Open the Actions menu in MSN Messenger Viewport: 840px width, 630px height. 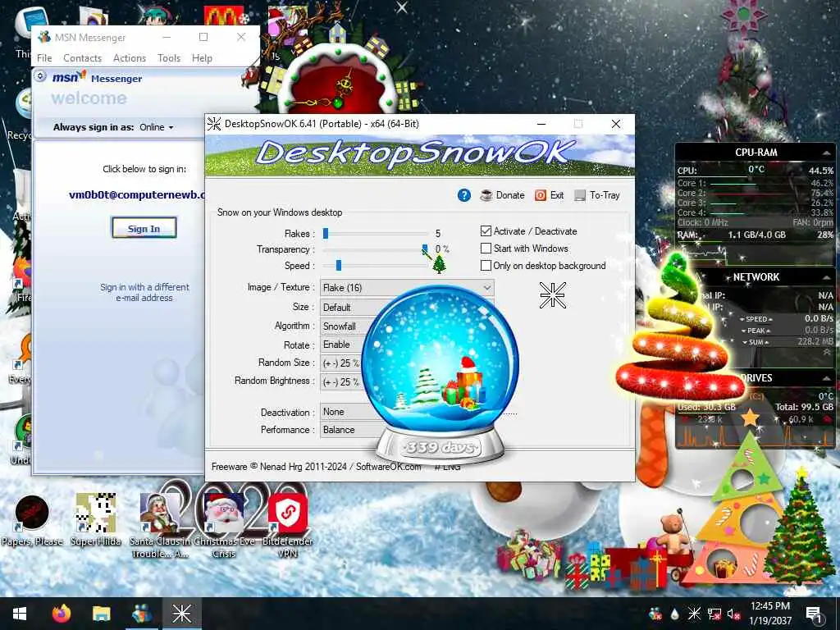point(130,58)
